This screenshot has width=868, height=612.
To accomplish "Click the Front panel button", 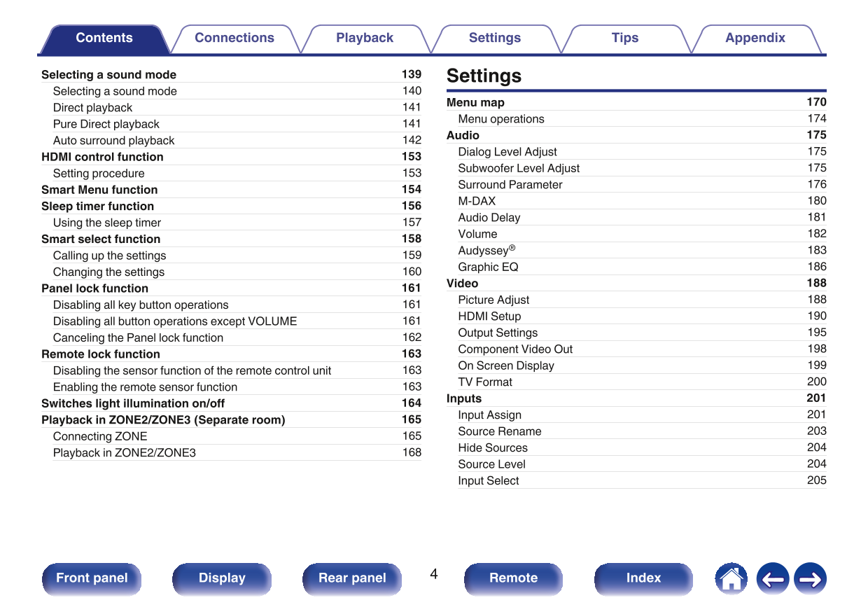I will tap(92, 578).
